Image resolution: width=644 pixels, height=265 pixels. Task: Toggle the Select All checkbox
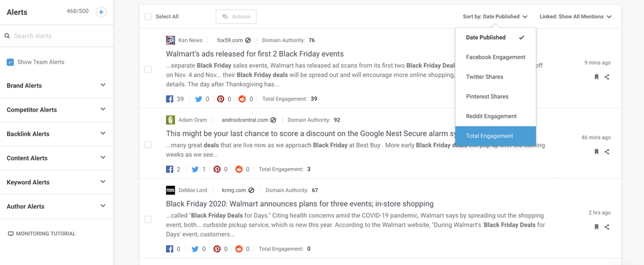[148, 17]
